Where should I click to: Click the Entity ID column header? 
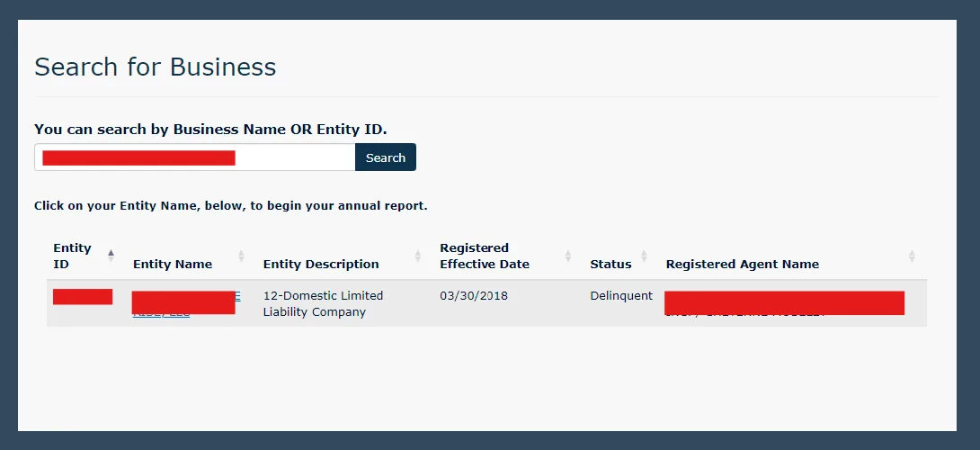tap(73, 256)
